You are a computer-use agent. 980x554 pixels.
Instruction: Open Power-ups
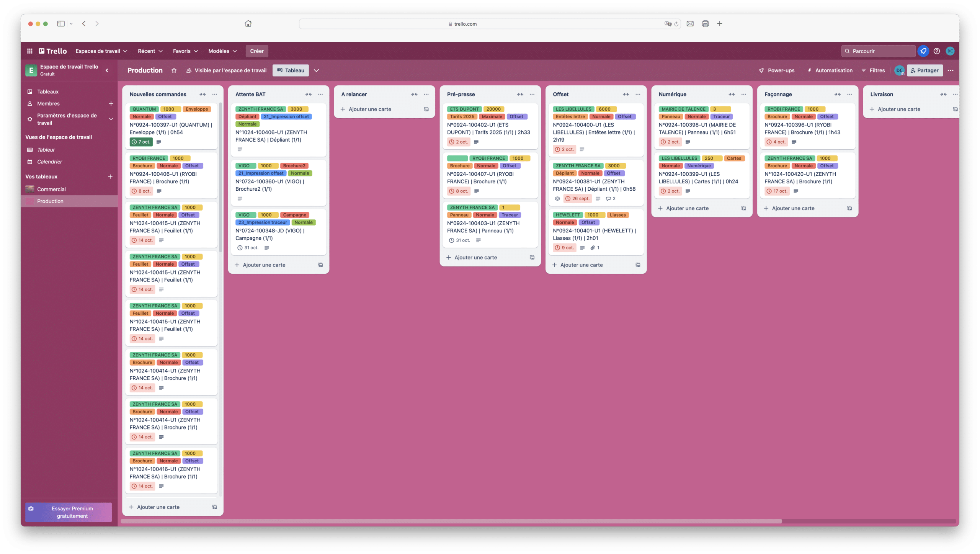pyautogui.click(x=776, y=70)
